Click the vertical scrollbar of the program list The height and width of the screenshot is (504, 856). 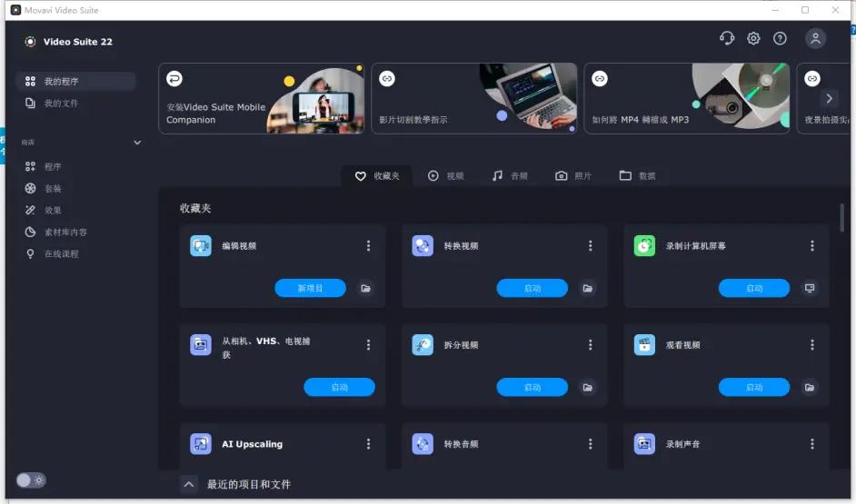(x=842, y=218)
